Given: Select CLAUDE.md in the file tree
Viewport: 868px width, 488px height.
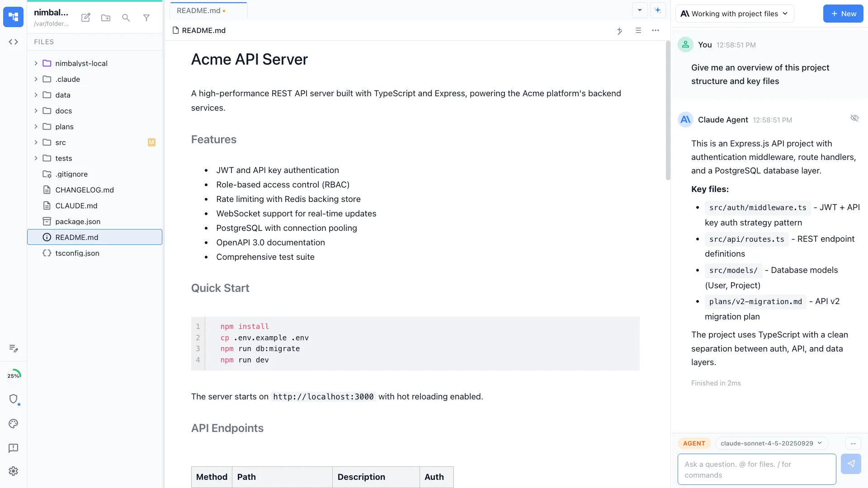Looking at the screenshot, I should pyautogui.click(x=76, y=206).
